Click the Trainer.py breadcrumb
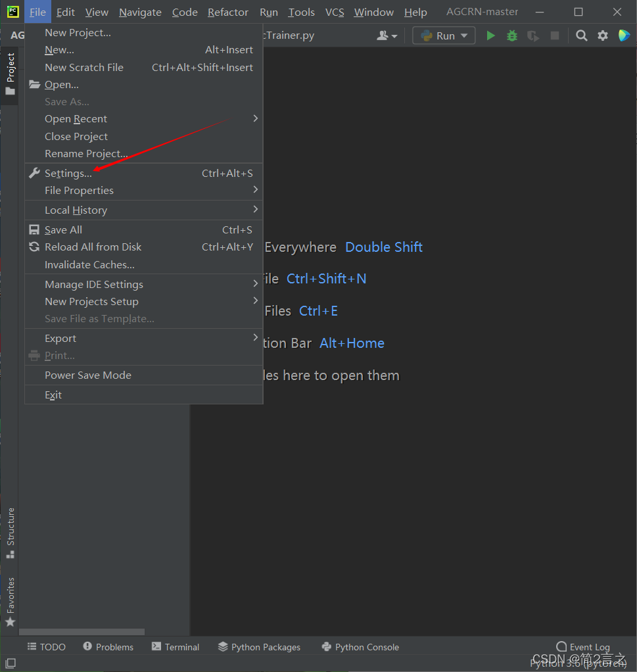This screenshot has height=672, width=637. pos(289,36)
